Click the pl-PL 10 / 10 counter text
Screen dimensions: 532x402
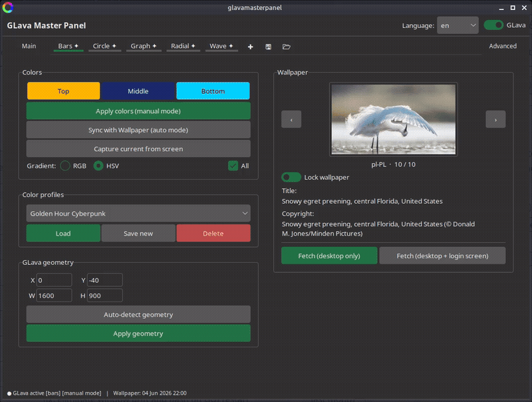[393, 164]
